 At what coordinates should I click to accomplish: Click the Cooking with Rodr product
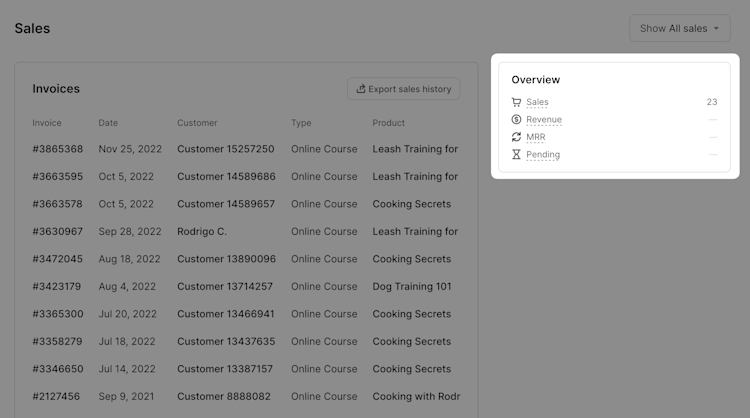coord(416,396)
